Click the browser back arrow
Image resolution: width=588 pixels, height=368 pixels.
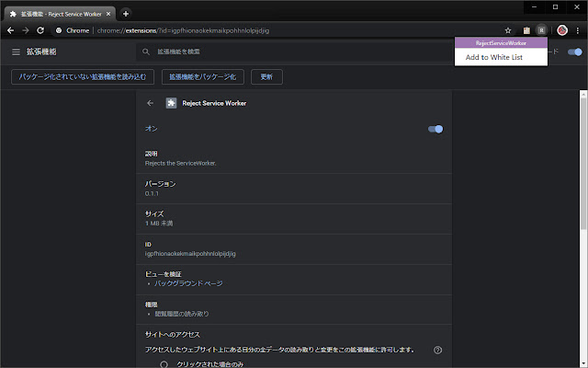click(10, 30)
